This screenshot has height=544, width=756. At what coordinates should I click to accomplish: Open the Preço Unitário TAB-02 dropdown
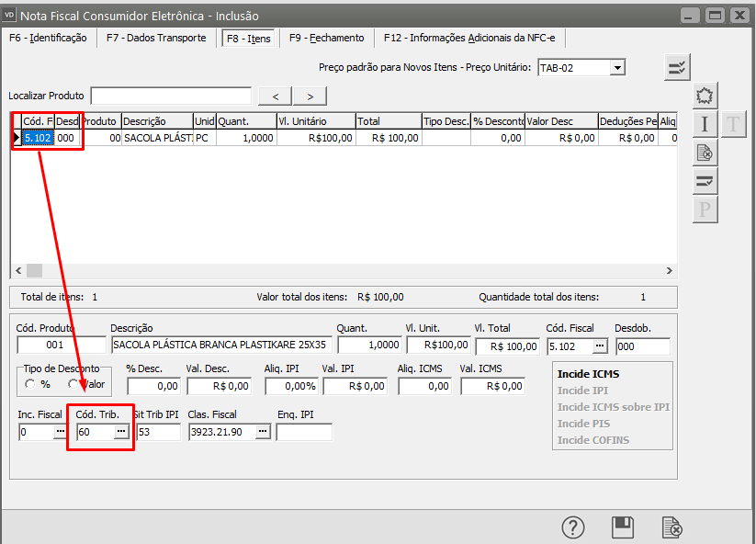(617, 67)
